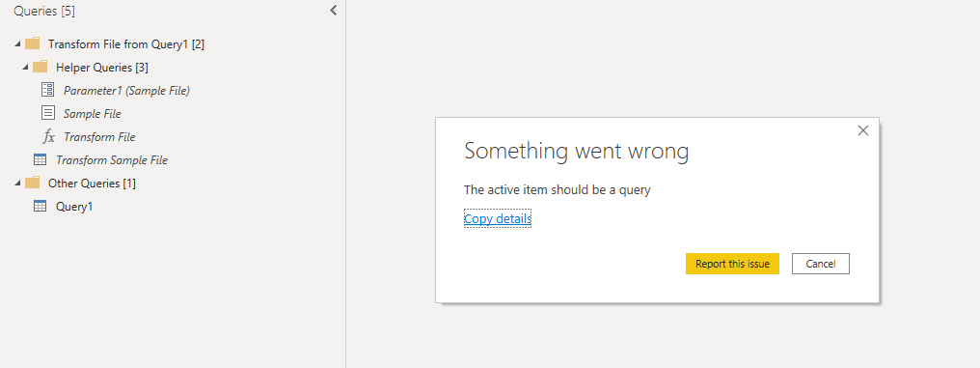Click the Parameter1 (Sample File) parameter icon
The width and height of the screenshot is (980, 368).
point(47,90)
